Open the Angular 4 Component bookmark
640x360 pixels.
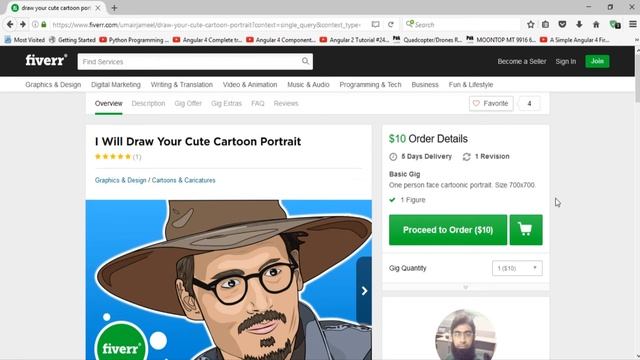[x=281, y=40]
